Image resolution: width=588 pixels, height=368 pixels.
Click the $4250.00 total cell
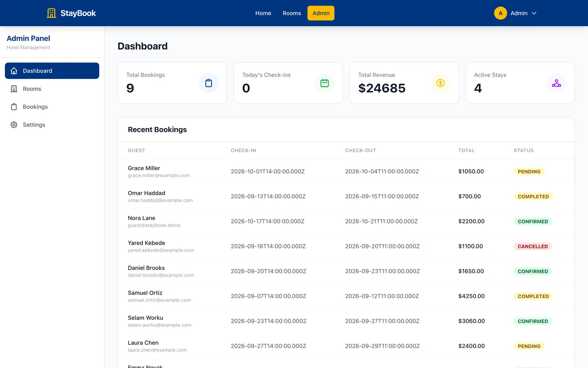pos(472,296)
